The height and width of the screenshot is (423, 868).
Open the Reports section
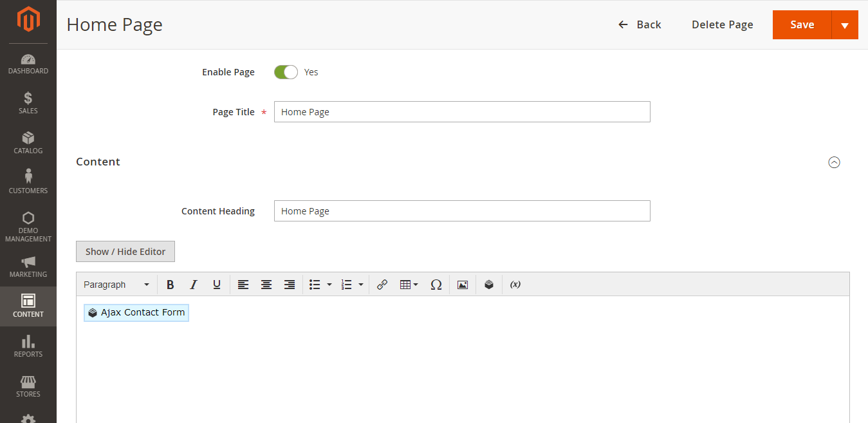(x=28, y=346)
